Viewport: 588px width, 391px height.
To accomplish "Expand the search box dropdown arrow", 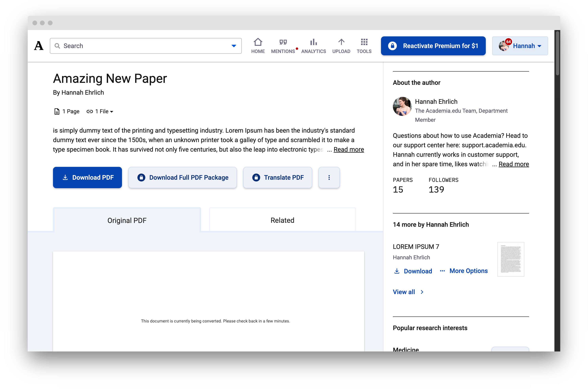I will pyautogui.click(x=234, y=46).
